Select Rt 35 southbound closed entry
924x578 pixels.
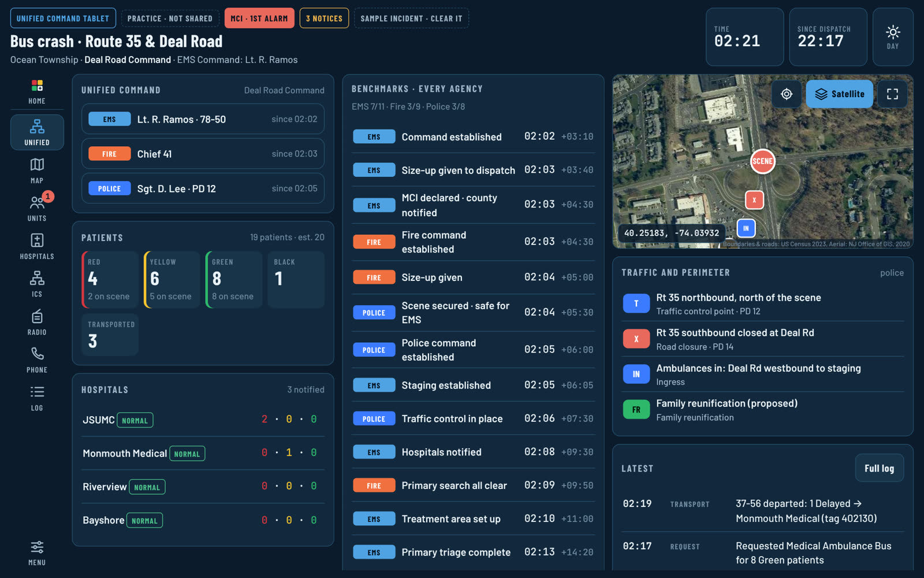point(763,339)
